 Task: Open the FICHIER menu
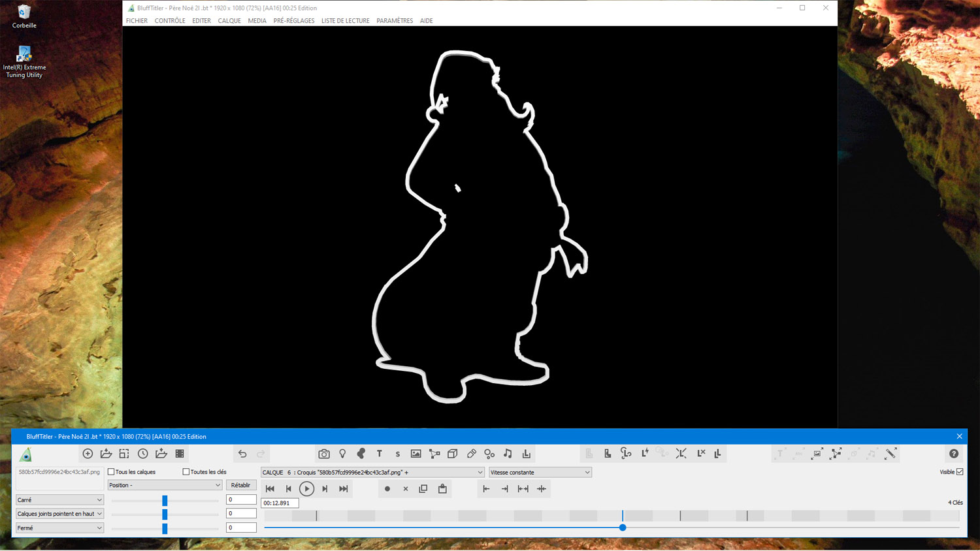(x=137, y=21)
